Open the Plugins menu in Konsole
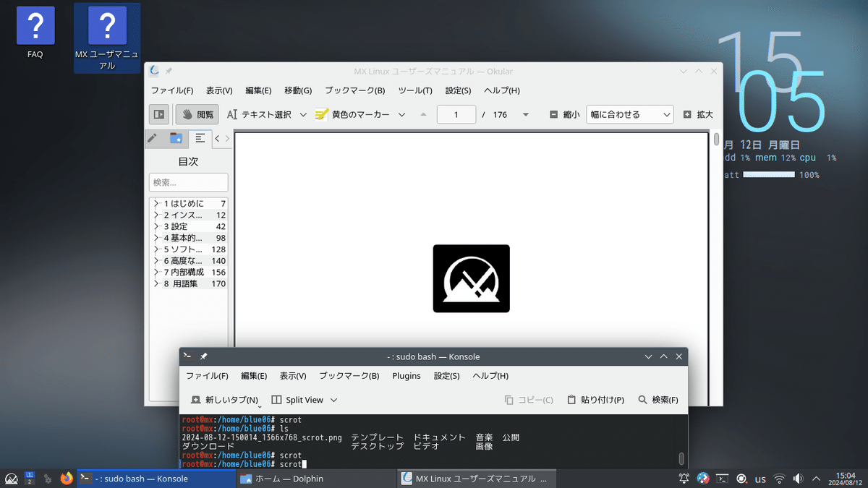Image resolution: width=868 pixels, height=488 pixels. 407,375
